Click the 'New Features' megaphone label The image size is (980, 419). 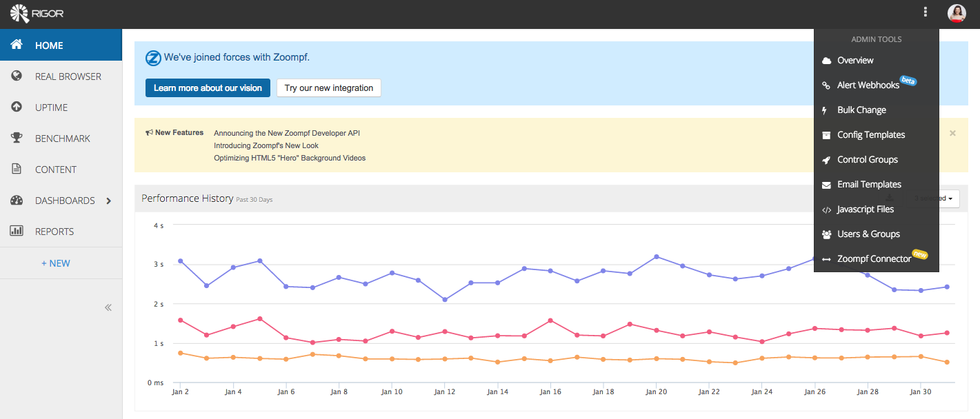(174, 133)
